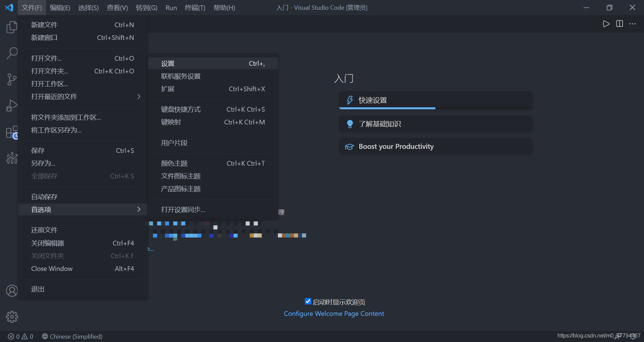Click 另存为... menu entry

click(83, 163)
